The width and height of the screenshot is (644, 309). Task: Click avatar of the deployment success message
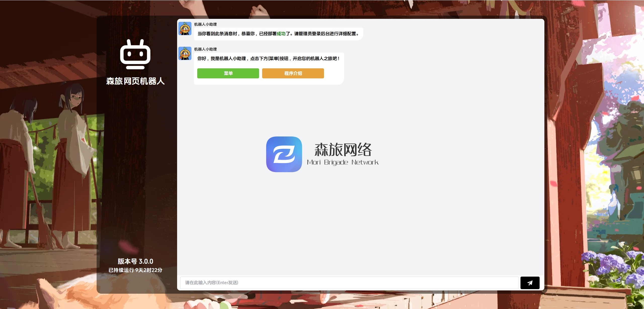(185, 28)
